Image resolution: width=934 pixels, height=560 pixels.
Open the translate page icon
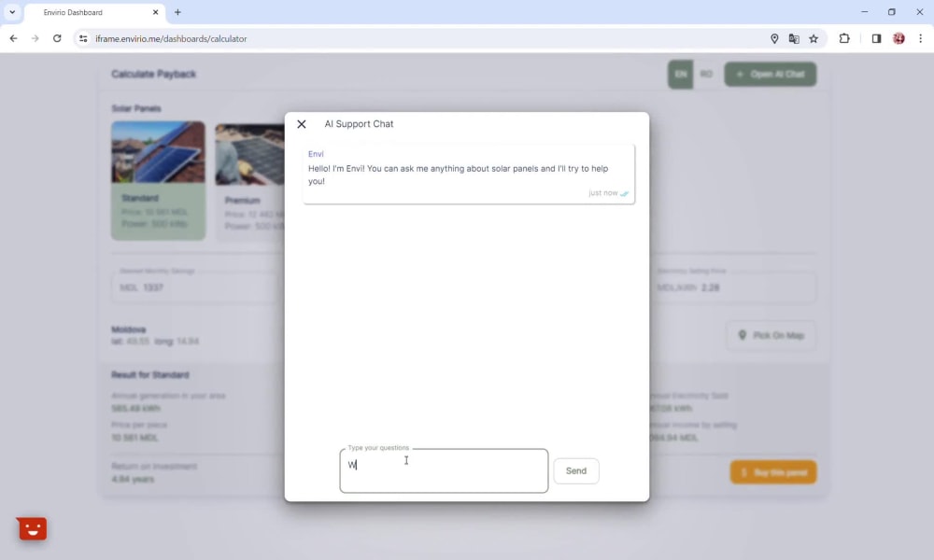click(794, 38)
